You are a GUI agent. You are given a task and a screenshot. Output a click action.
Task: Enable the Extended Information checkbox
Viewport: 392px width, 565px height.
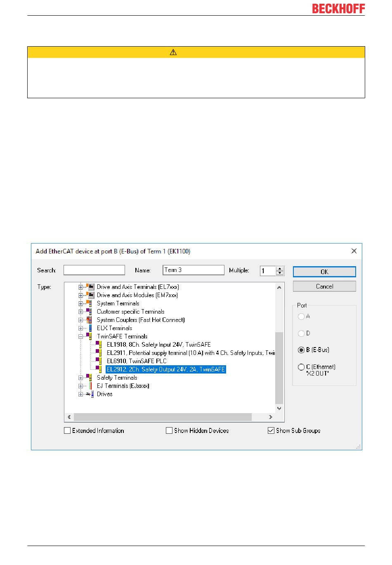pyautogui.click(x=67, y=430)
